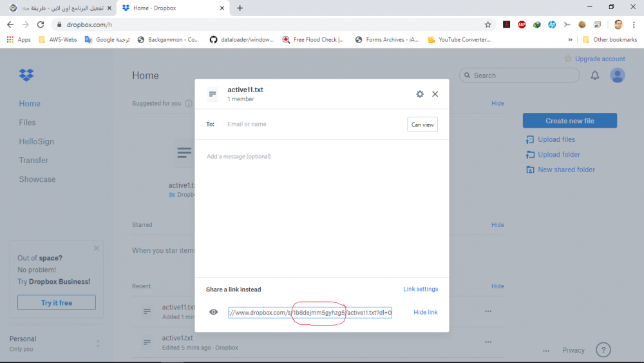Click the Upload files icon
The width and height of the screenshot is (644, 363).
point(530,140)
